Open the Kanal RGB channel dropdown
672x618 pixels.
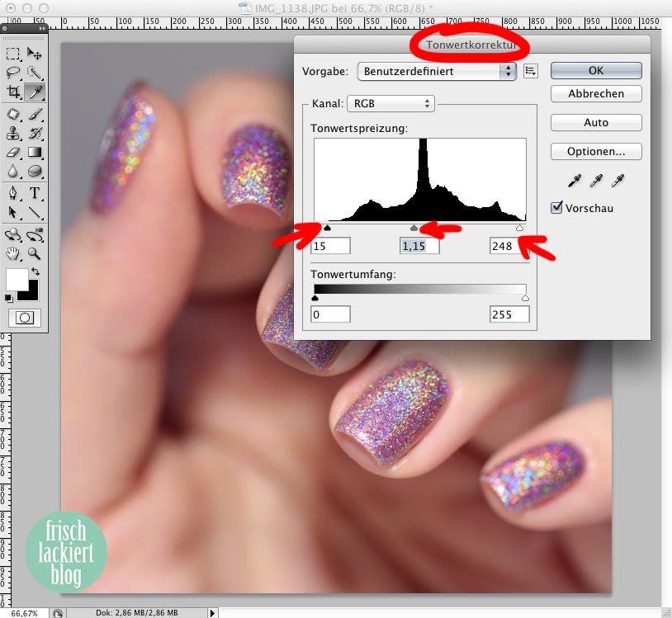(390, 104)
